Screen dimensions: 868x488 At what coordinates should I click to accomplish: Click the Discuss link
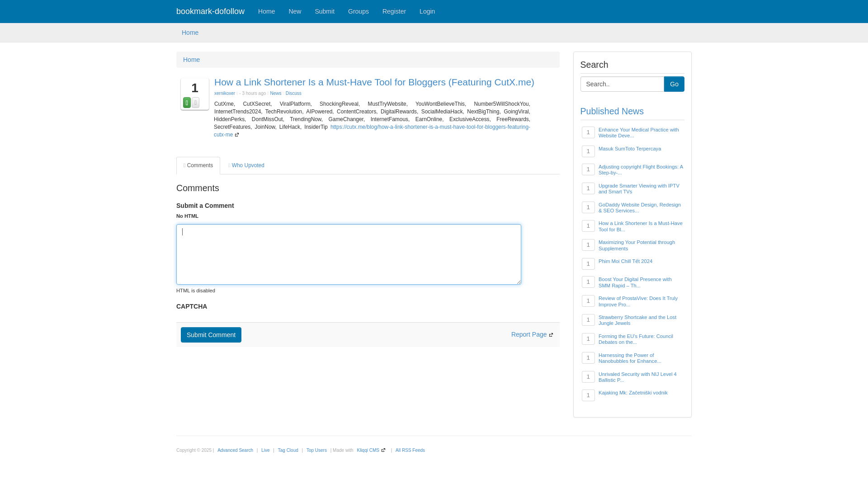tap(293, 94)
